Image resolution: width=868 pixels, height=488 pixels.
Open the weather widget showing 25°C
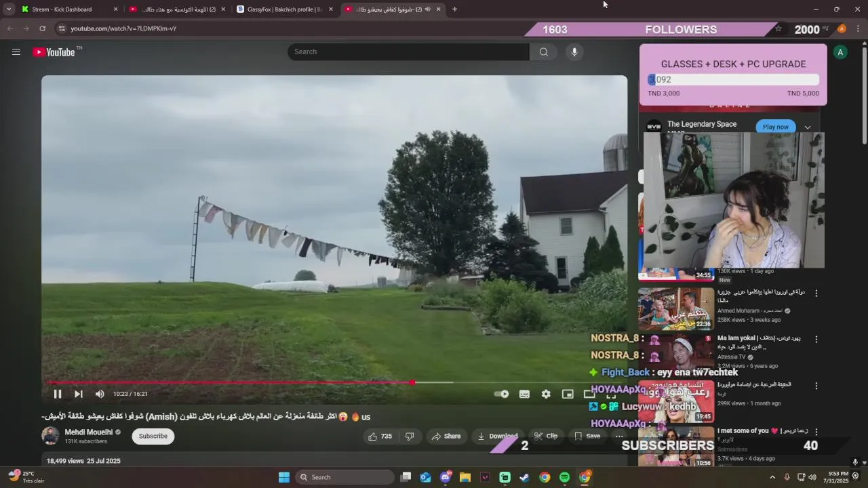26,477
